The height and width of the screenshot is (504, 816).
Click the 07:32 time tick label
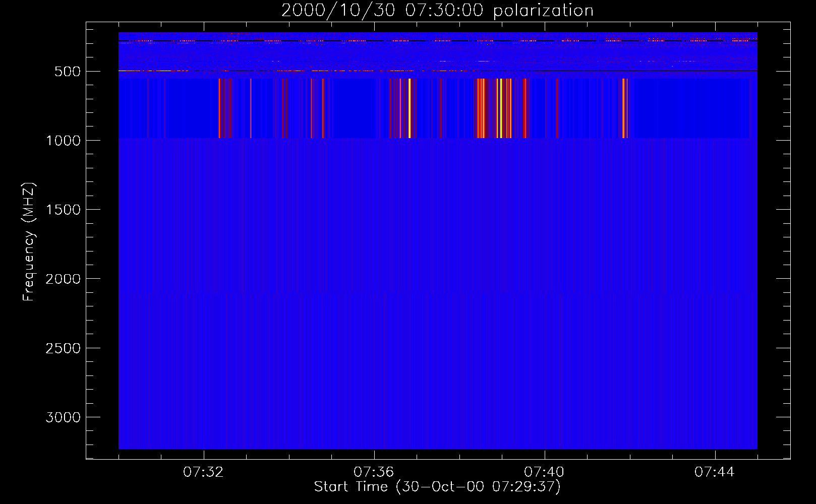click(x=203, y=472)
